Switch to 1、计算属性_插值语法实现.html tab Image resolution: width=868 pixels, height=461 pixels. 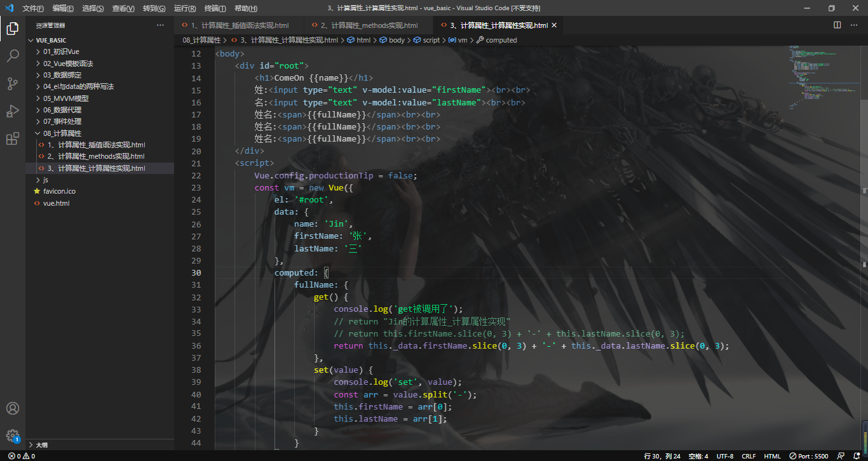(239, 25)
